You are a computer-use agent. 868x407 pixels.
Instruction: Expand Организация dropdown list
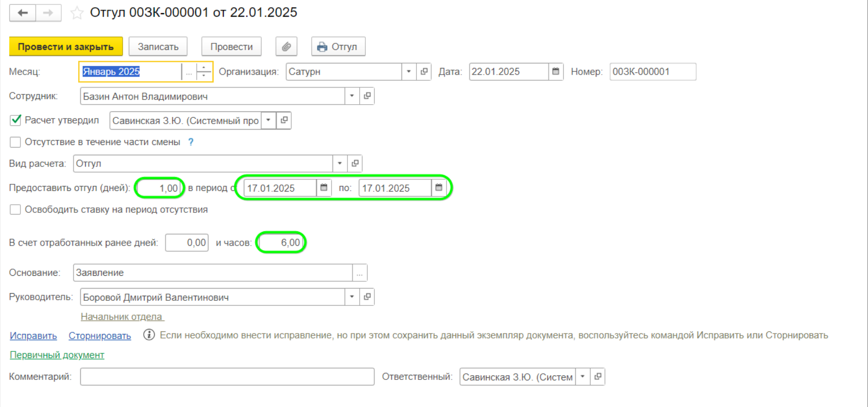[409, 71]
